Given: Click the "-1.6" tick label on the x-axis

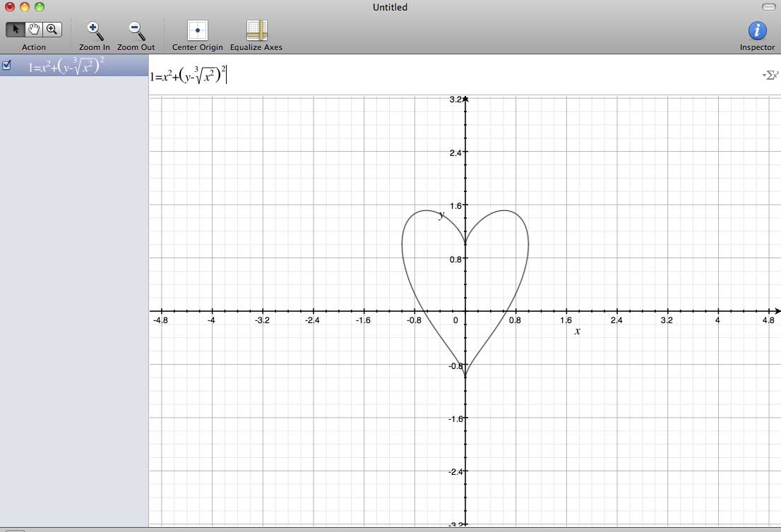Looking at the screenshot, I should pyautogui.click(x=363, y=320).
